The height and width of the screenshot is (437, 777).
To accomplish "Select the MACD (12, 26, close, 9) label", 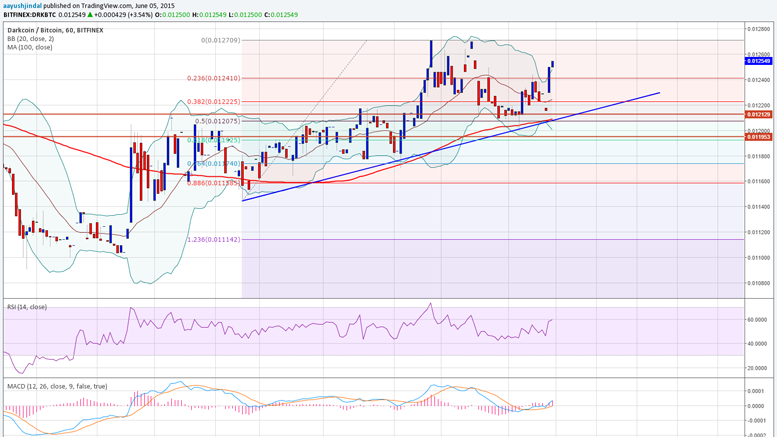I will (57, 386).
